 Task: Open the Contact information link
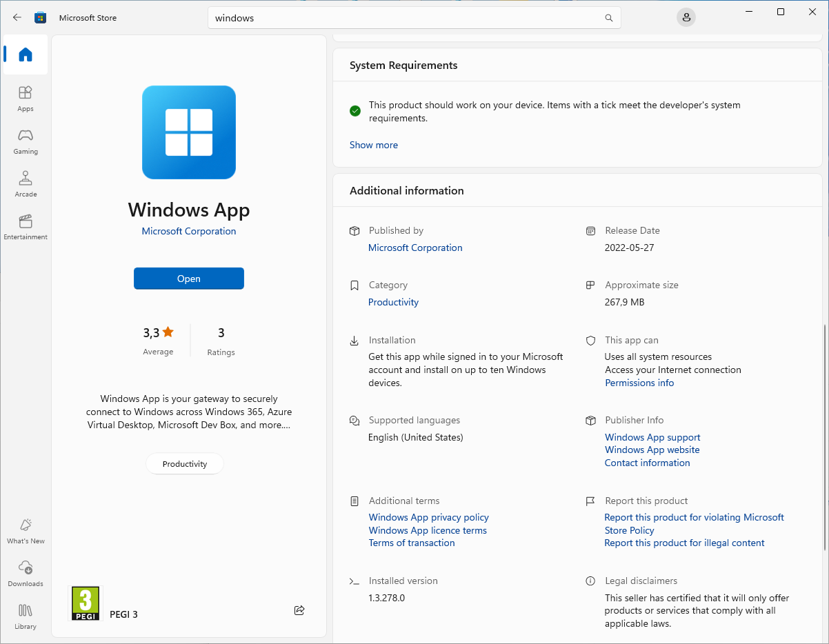648,463
